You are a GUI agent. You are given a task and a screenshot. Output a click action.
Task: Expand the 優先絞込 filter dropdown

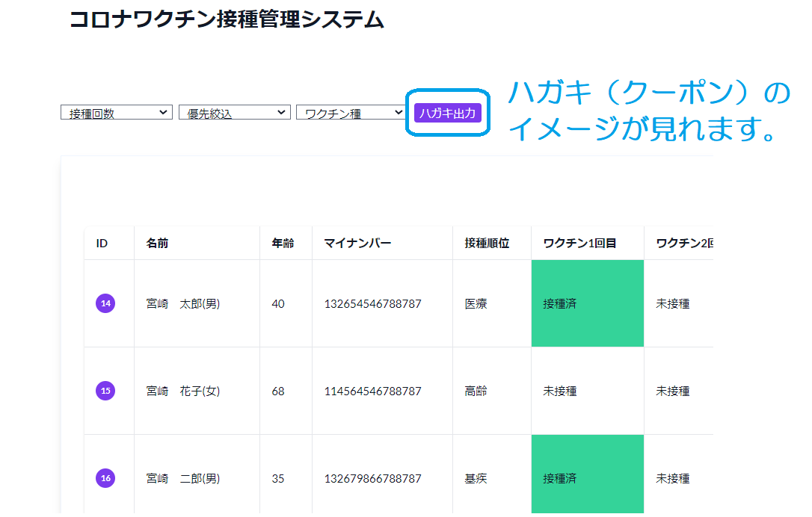pos(235,112)
